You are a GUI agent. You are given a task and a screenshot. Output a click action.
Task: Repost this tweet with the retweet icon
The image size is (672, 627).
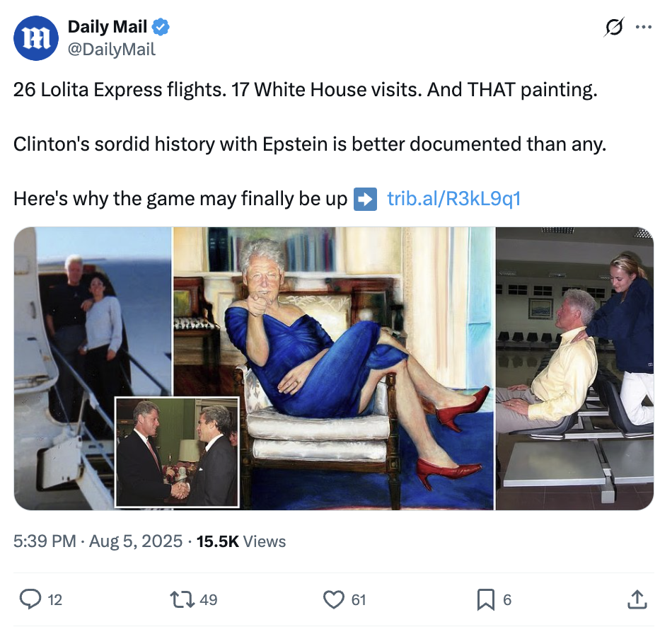183,599
